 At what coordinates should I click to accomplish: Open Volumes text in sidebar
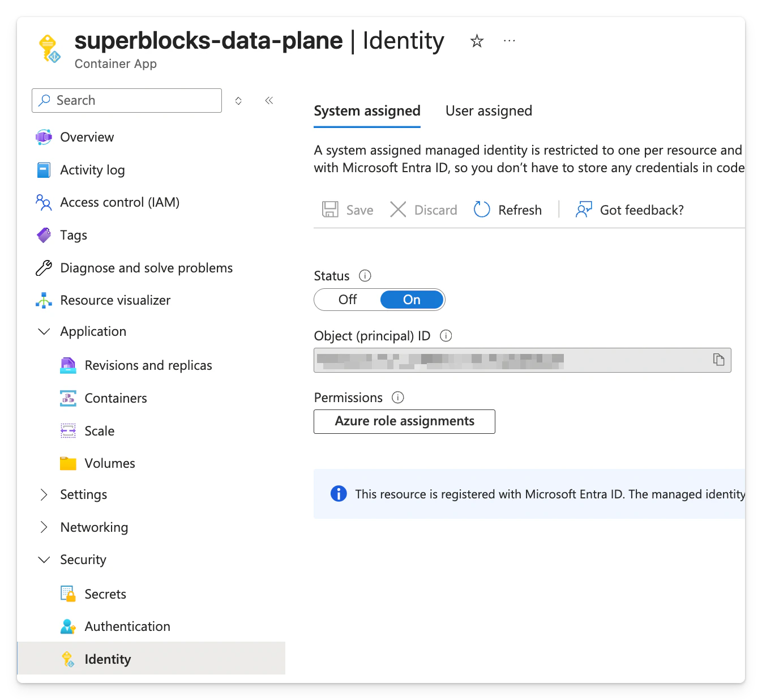pos(110,463)
